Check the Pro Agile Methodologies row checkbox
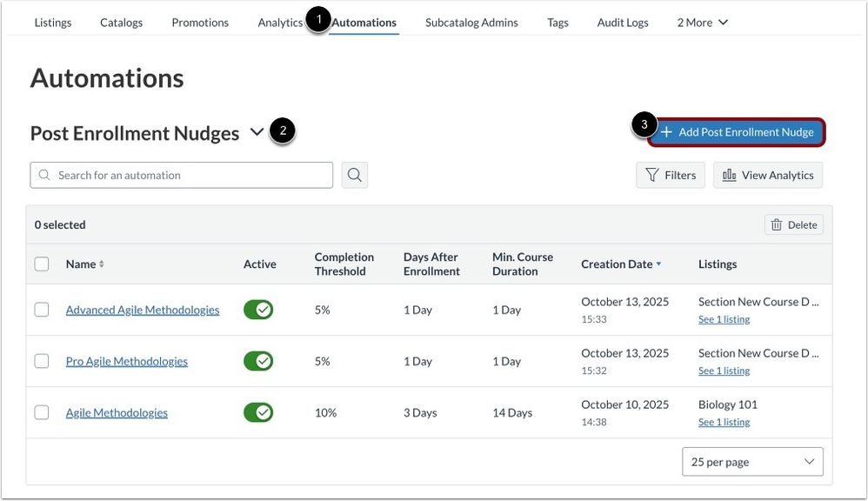 (x=41, y=361)
